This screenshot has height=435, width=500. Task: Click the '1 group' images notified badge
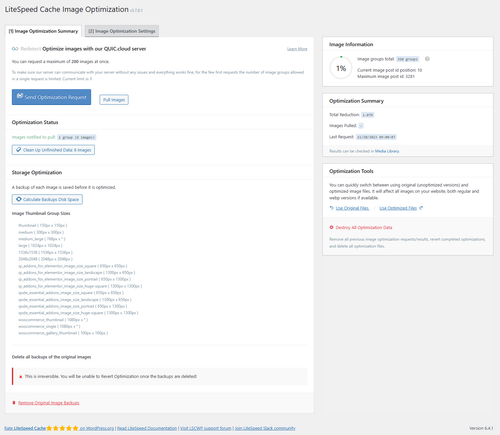click(x=77, y=137)
